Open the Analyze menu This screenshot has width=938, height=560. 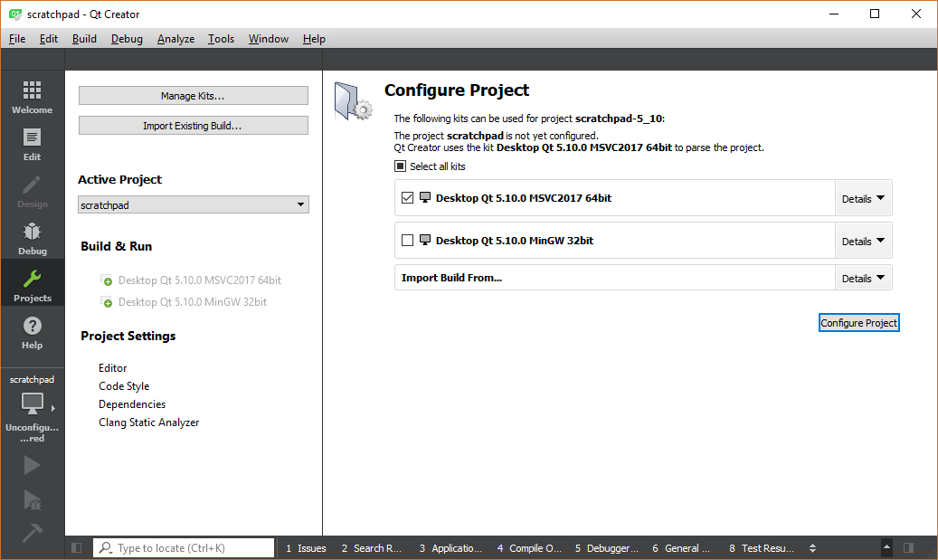pos(175,39)
